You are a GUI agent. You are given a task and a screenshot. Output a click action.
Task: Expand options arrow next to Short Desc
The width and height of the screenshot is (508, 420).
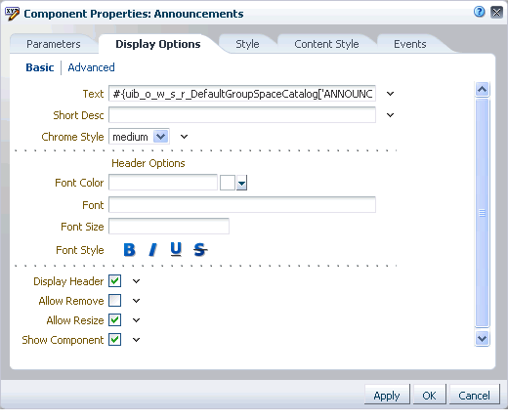click(390, 115)
